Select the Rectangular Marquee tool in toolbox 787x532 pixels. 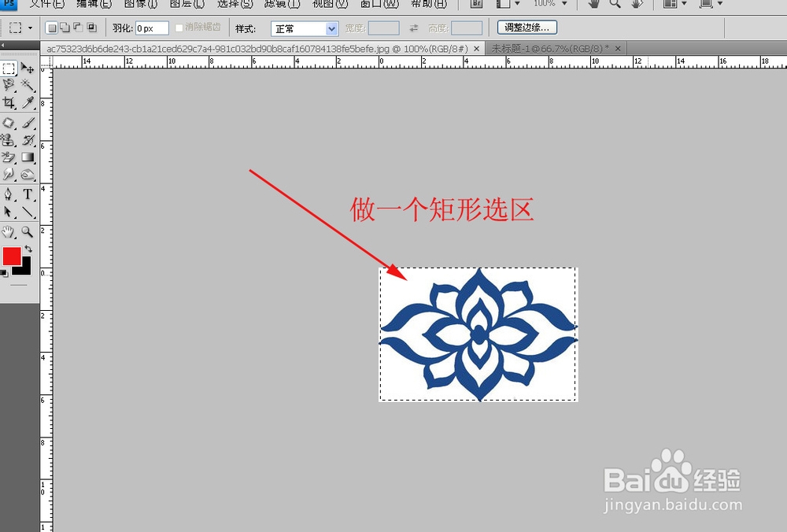9,68
